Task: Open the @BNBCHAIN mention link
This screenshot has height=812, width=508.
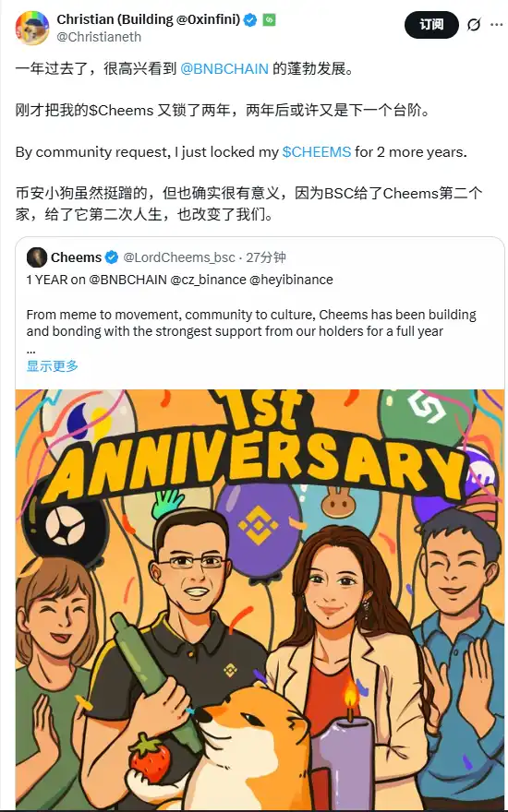Action: click(x=224, y=68)
